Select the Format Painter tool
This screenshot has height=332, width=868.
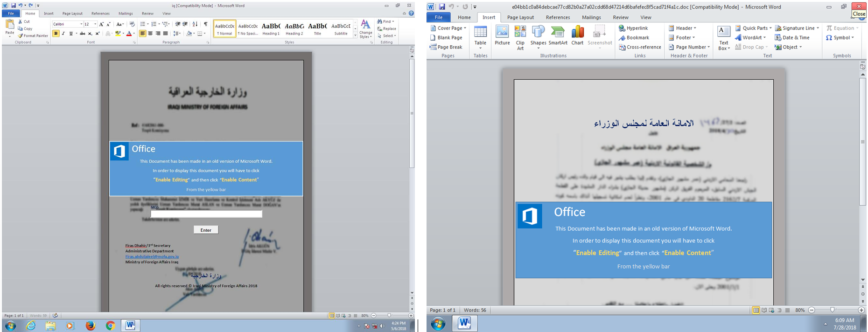click(33, 36)
